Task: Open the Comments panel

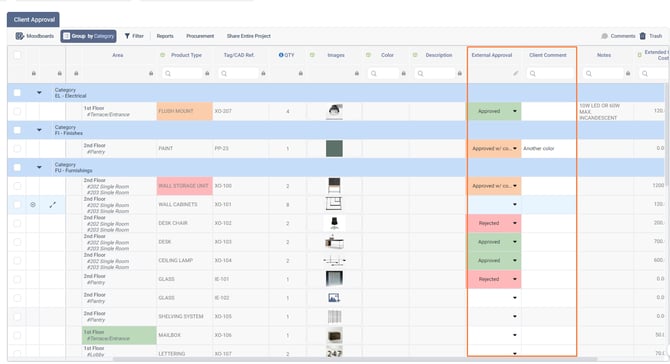Action: [x=618, y=36]
